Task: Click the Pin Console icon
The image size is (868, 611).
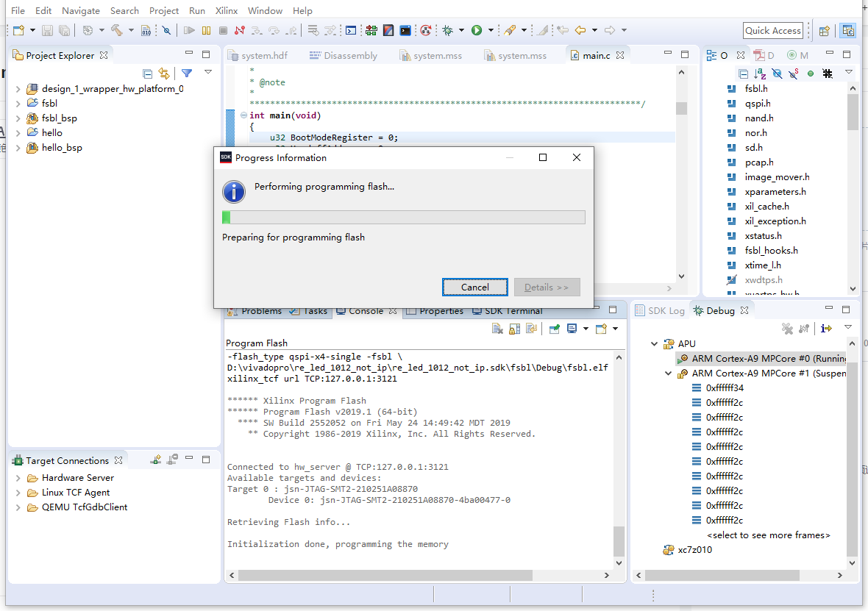Action: click(554, 329)
